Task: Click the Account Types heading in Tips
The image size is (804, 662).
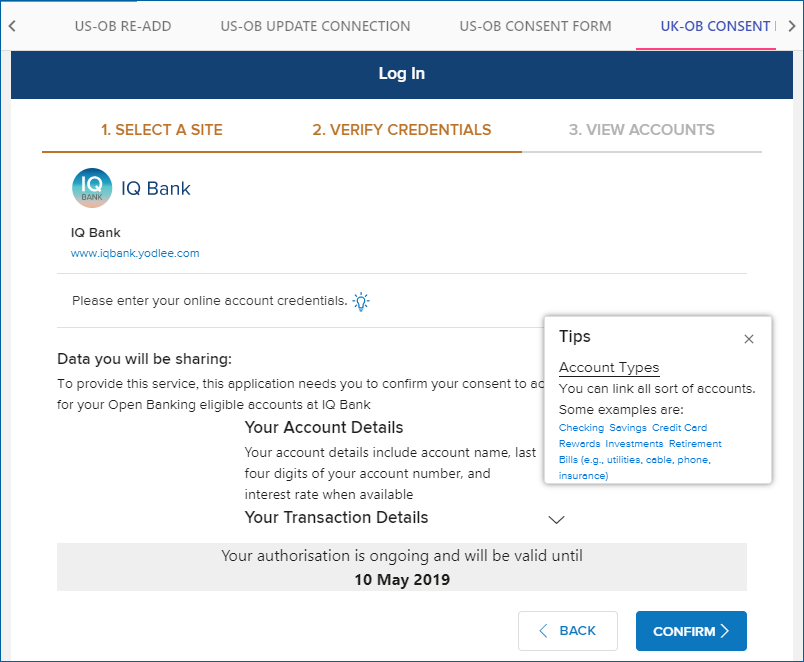Action: [x=609, y=367]
